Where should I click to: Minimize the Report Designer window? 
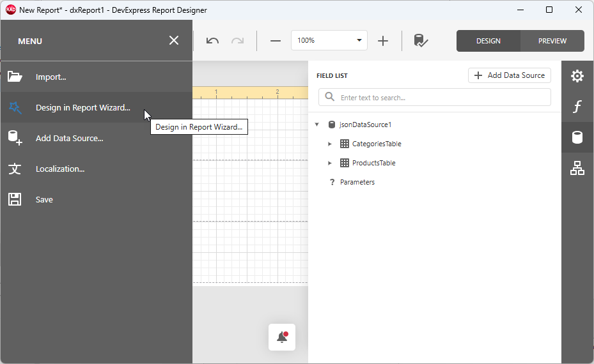[x=520, y=10]
